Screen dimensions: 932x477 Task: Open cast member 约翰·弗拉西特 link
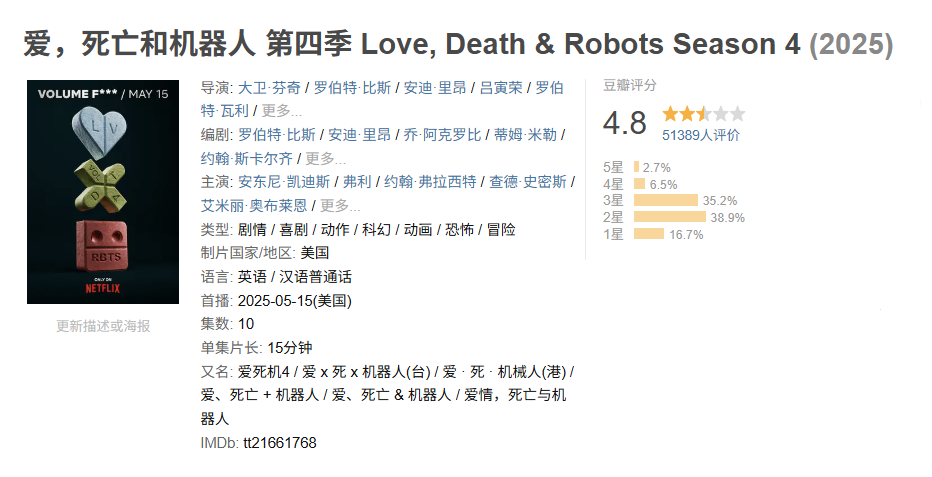(431, 182)
